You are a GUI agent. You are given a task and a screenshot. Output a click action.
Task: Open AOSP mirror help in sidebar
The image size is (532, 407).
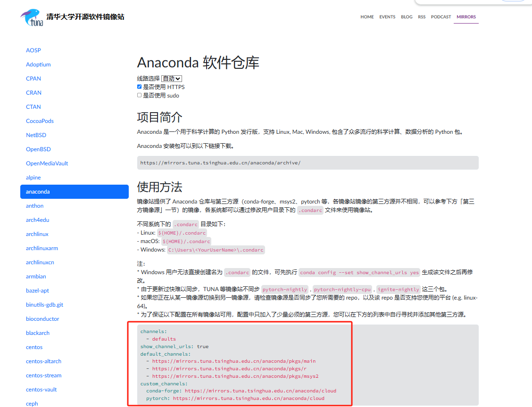point(33,50)
